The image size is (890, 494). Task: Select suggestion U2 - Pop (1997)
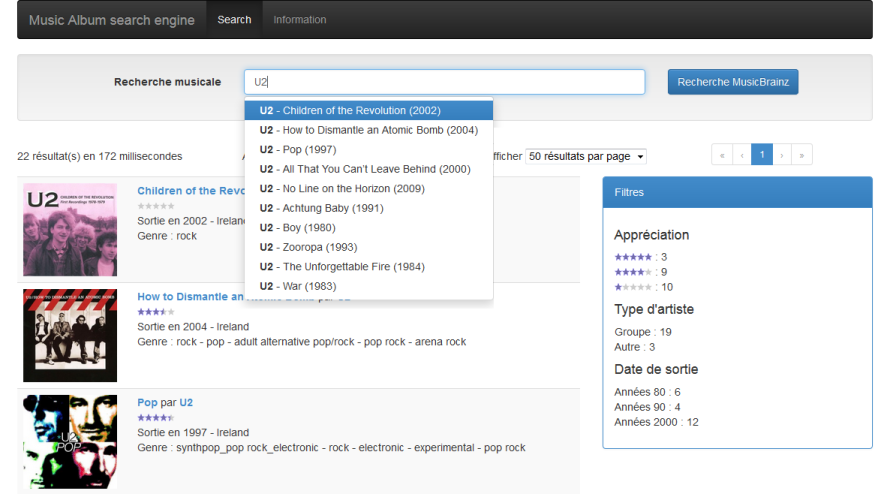point(369,149)
